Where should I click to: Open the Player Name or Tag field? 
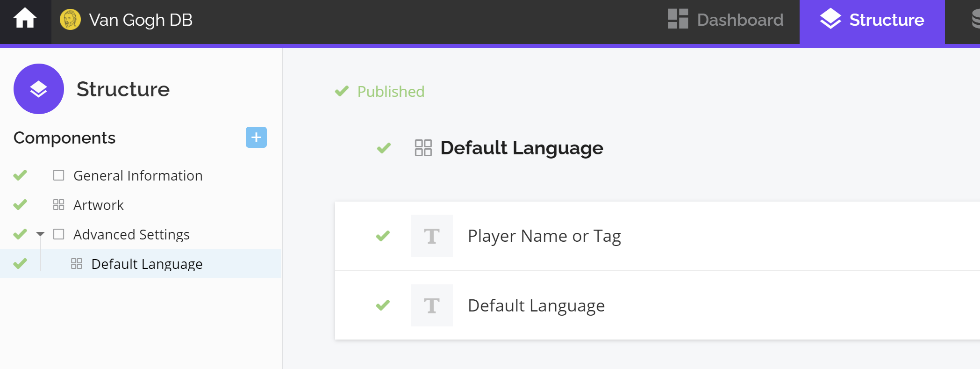pos(657,236)
